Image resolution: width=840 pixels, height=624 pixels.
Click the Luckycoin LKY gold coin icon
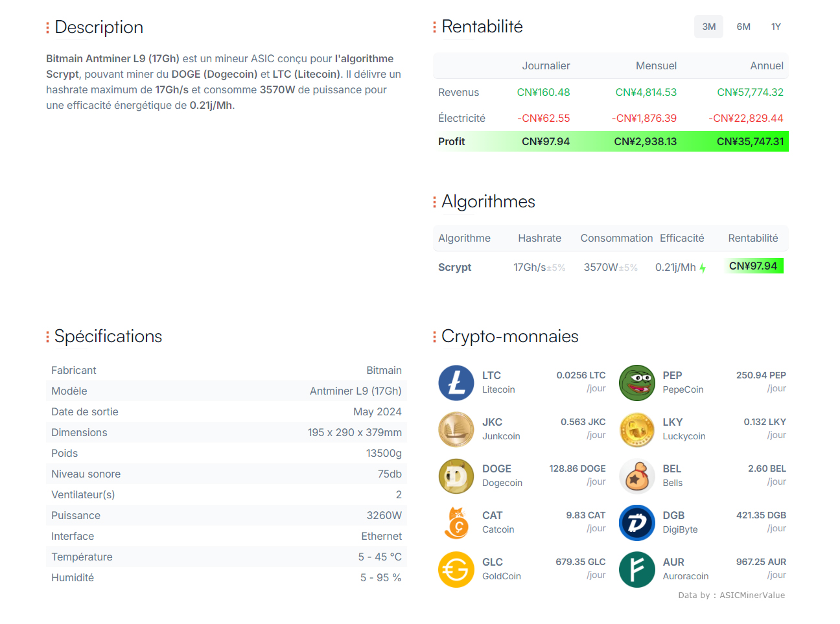[x=637, y=430]
